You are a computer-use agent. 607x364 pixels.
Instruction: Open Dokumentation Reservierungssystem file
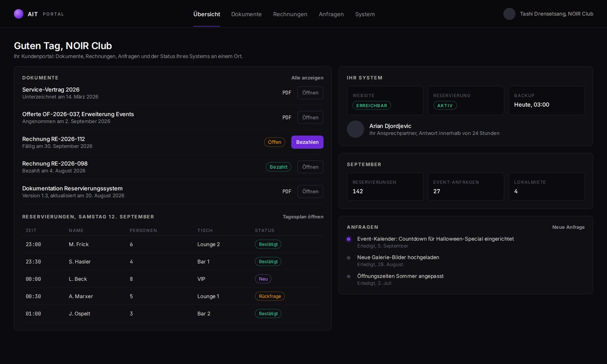coord(310,192)
